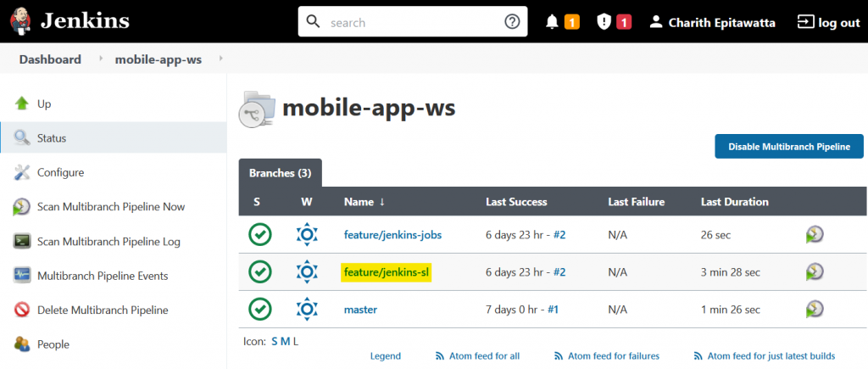The width and height of the screenshot is (868, 369).
Task: Sort by Last Duration column header
Action: click(x=735, y=202)
